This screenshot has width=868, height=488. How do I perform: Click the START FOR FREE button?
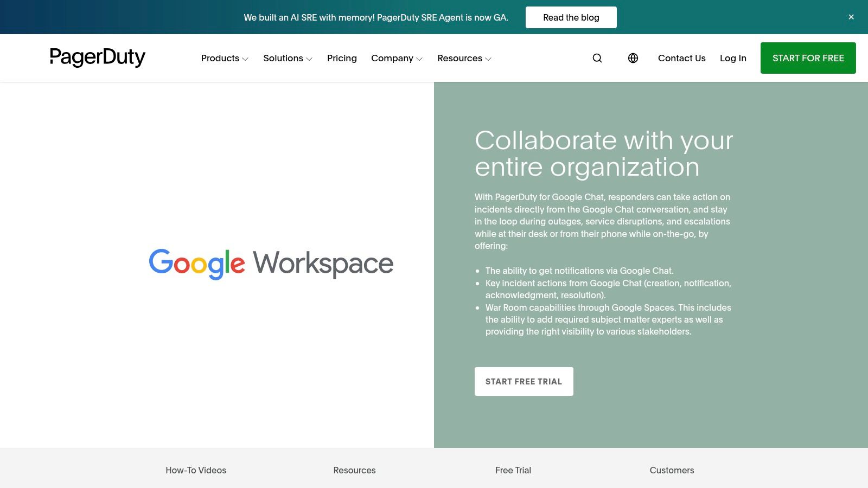coord(808,58)
